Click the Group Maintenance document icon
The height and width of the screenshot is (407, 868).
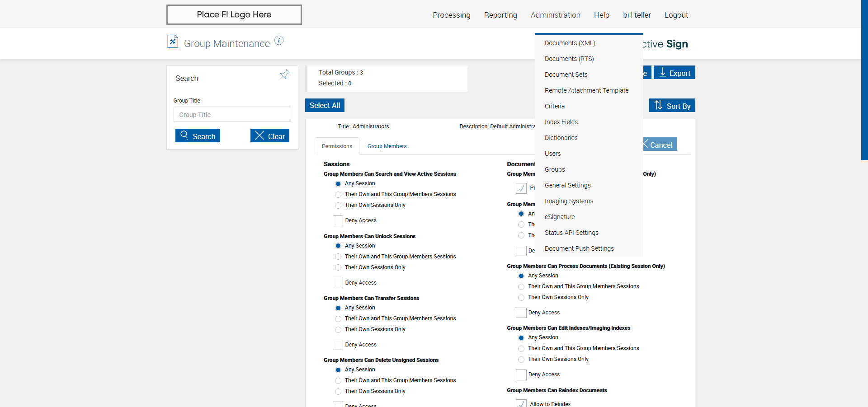tap(173, 42)
